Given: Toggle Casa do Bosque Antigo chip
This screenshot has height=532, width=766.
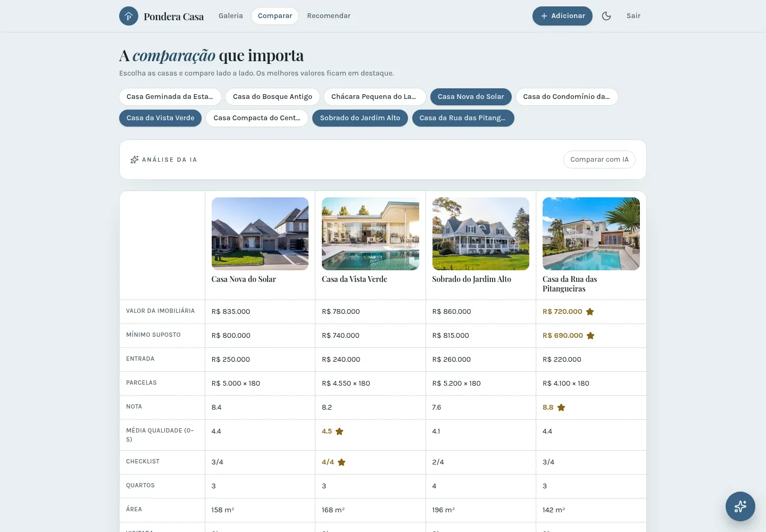Looking at the screenshot, I should pos(272,97).
